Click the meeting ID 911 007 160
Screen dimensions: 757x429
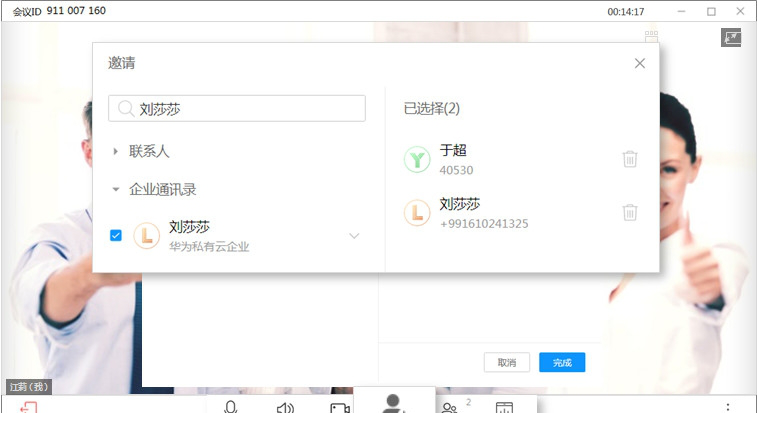coord(76,11)
